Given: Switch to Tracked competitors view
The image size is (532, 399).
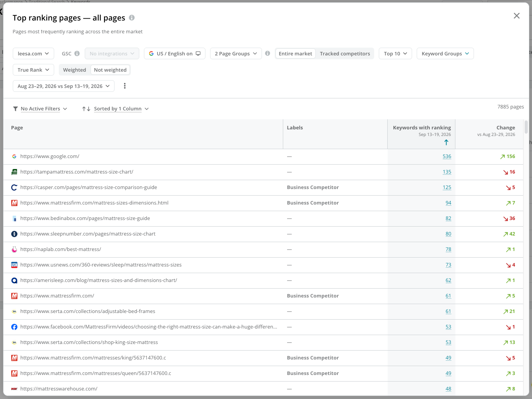Looking at the screenshot, I should 345,53.
